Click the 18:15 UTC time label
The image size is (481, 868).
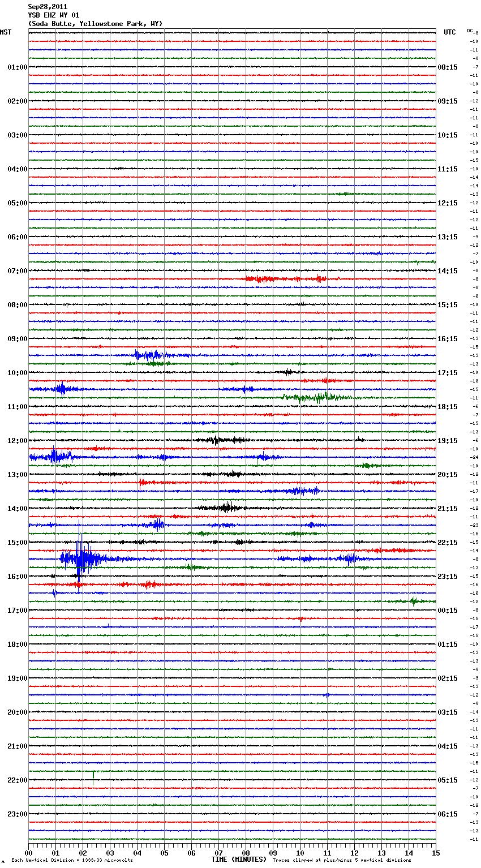click(x=448, y=407)
